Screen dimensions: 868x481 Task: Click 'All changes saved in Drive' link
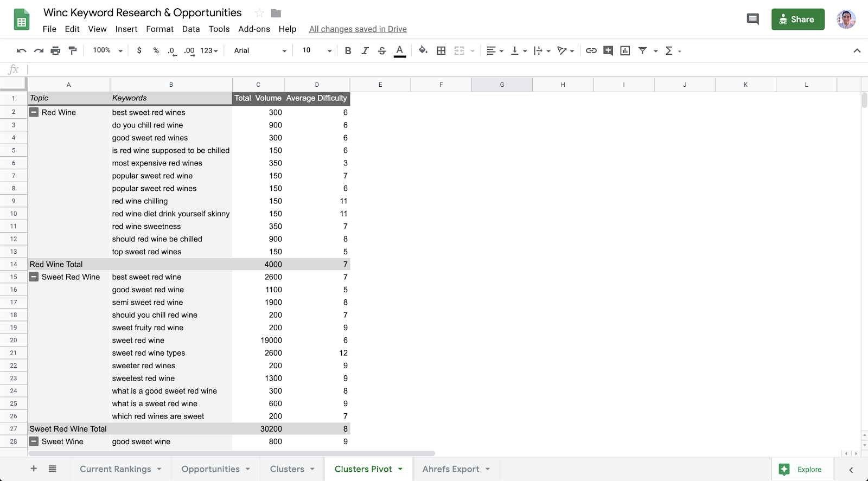click(x=358, y=29)
